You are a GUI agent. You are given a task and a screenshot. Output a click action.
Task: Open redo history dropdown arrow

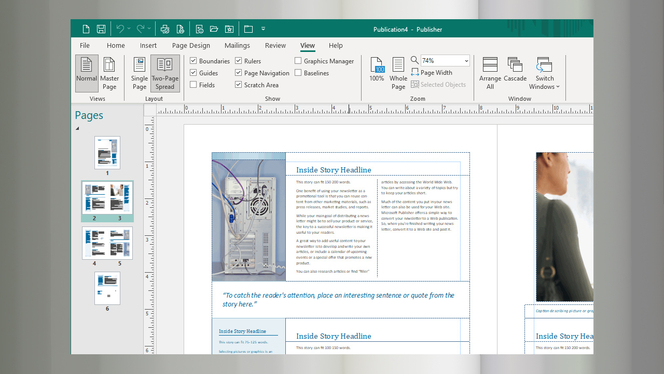pos(149,29)
